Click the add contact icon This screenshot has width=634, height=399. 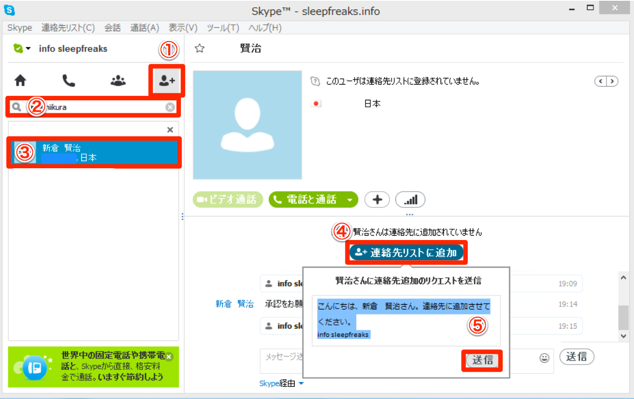(x=167, y=81)
